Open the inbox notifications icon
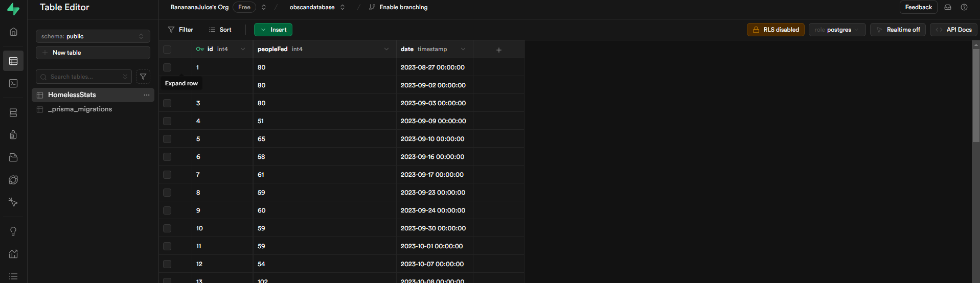 [x=948, y=7]
